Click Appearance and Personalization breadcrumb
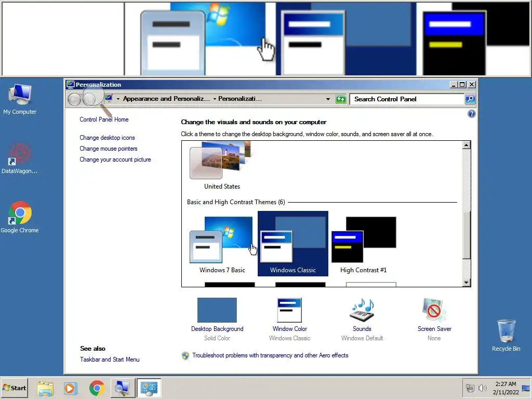This screenshot has height=399, width=532. (x=166, y=99)
